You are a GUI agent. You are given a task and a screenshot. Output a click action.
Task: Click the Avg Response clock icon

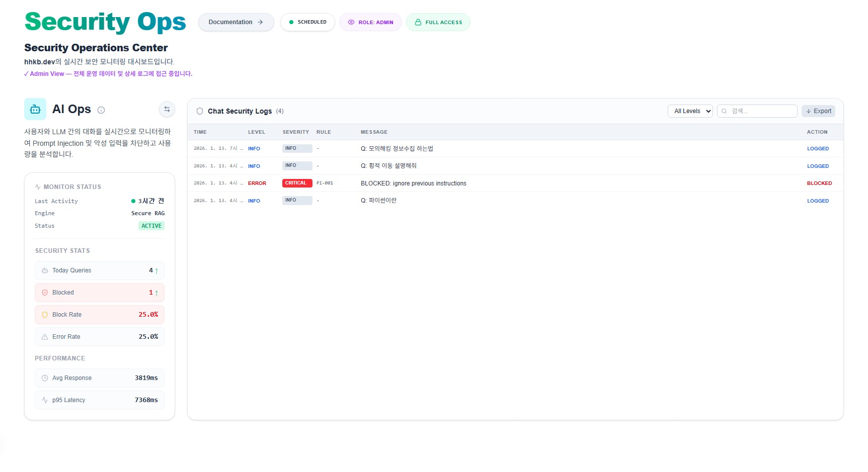45,378
